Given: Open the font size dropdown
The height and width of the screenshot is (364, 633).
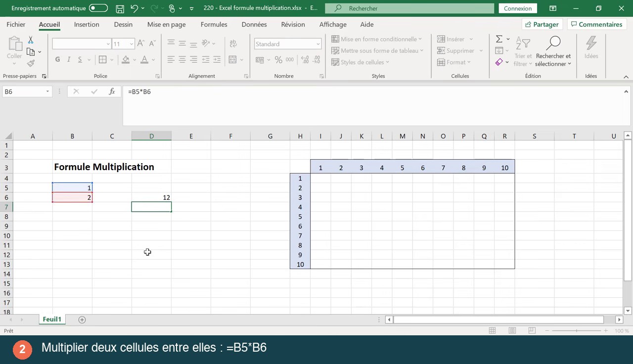Looking at the screenshot, I should [x=132, y=44].
